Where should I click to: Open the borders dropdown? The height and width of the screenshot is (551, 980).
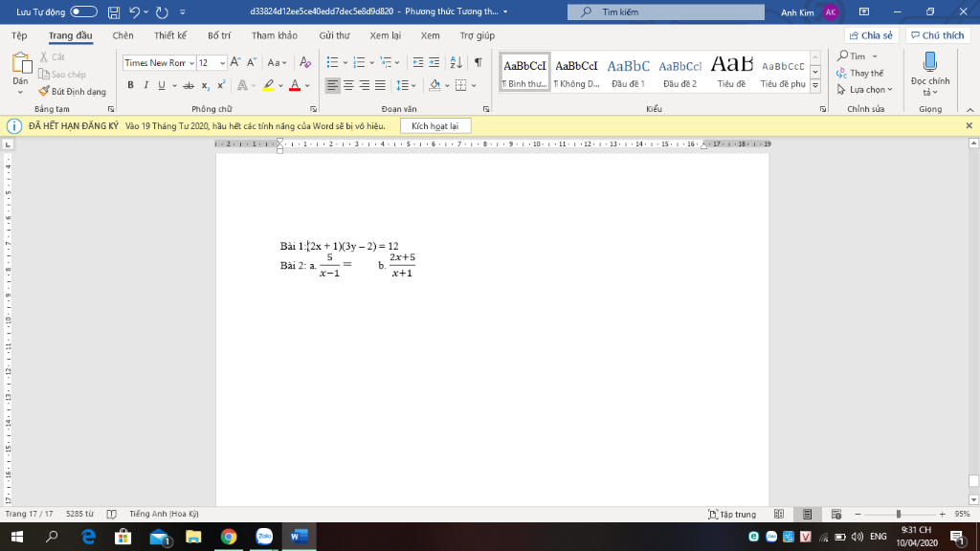(x=474, y=85)
